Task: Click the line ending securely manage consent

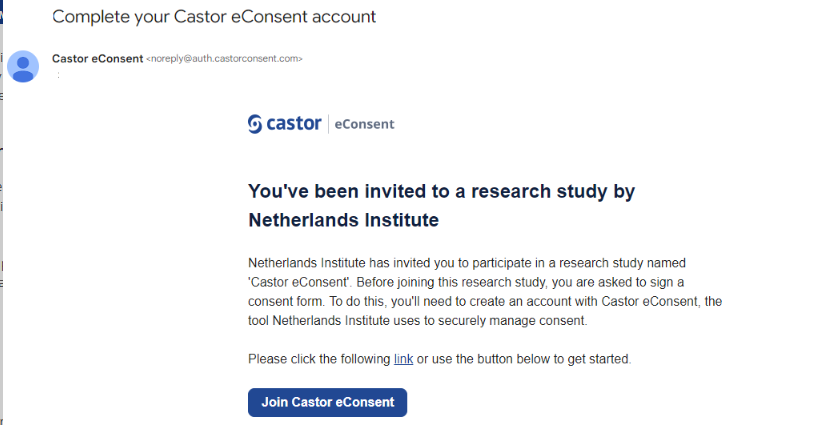Action: pyautogui.click(x=418, y=320)
